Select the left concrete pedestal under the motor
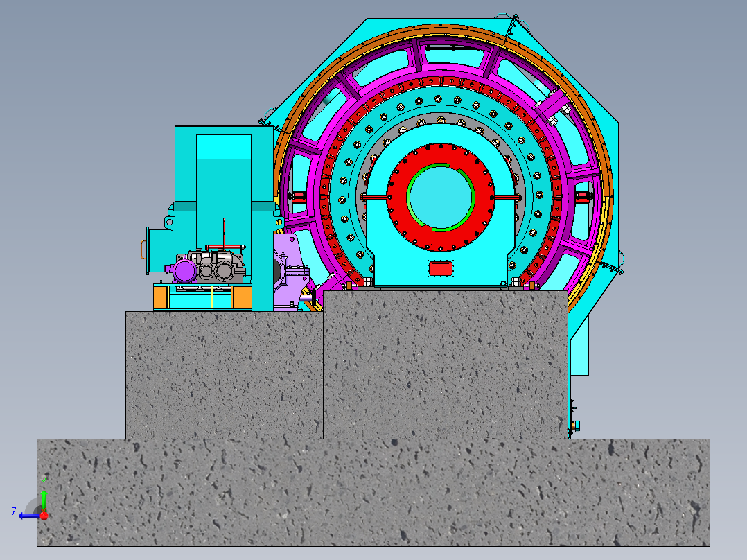Screen dimensions: 747x560 point(224,375)
